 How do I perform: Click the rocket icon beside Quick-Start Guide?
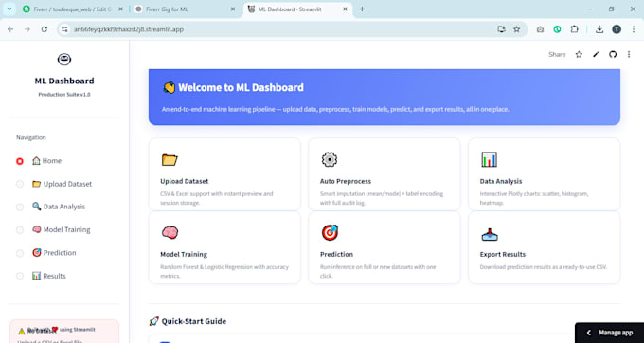click(153, 321)
